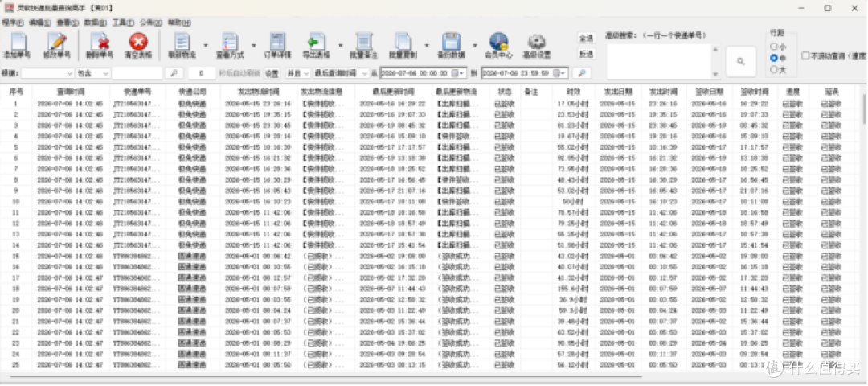The width and height of the screenshot is (868, 386).
Task: Open the 公告 menu
Action: 150,23
